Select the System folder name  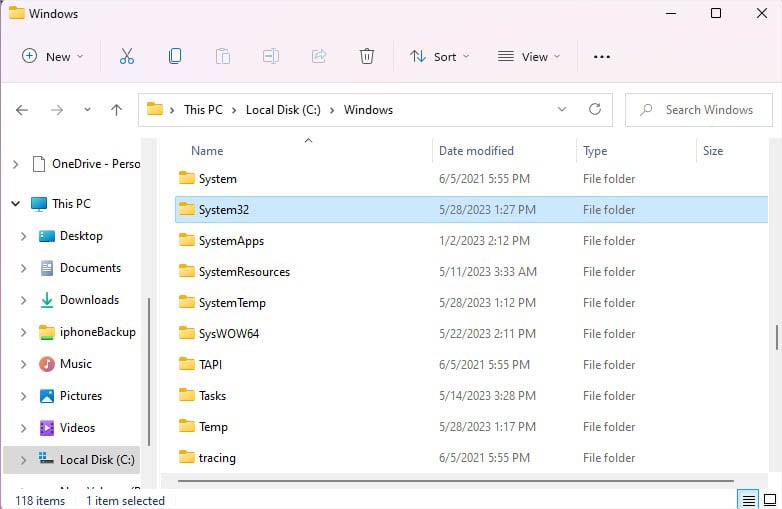(218, 179)
